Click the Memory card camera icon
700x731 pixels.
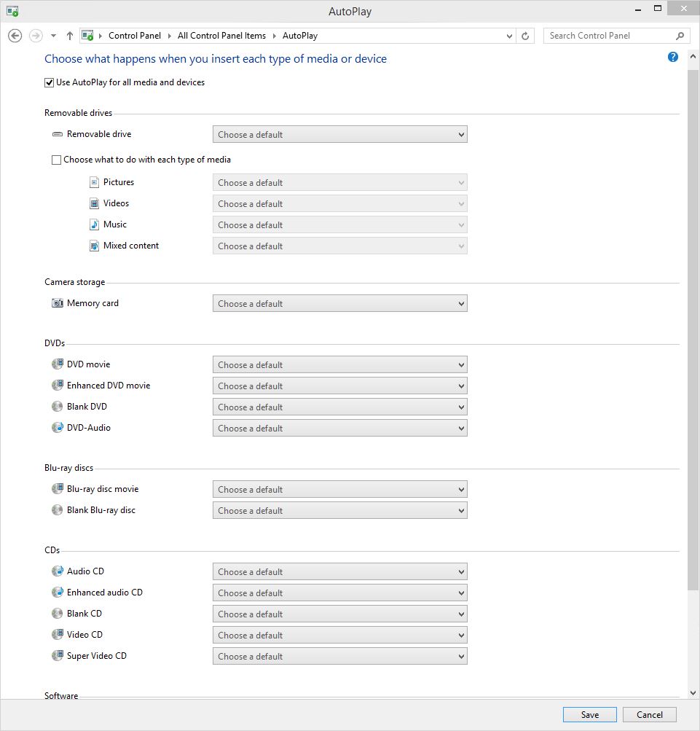(58, 303)
